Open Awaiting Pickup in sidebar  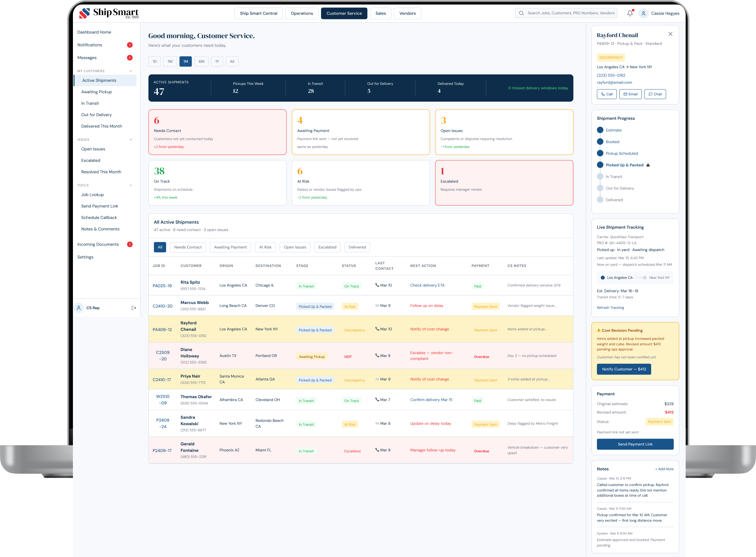96,92
